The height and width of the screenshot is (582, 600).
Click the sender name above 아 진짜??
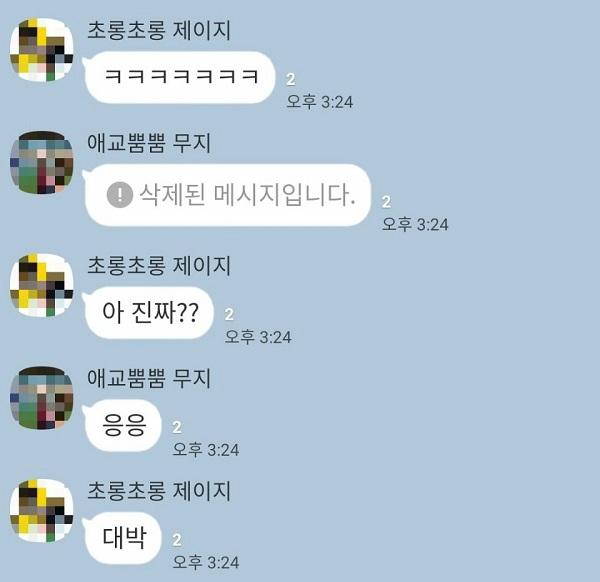click(x=159, y=266)
